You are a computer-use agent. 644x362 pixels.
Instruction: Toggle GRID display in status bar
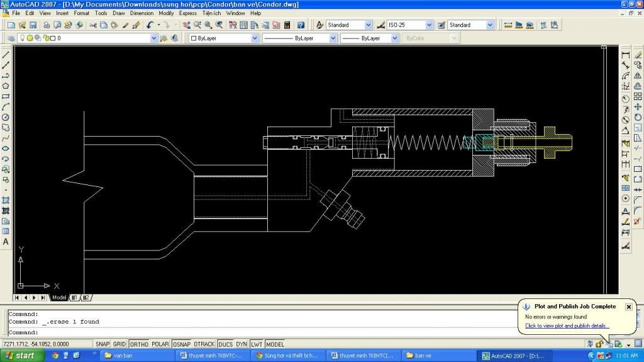119,344
